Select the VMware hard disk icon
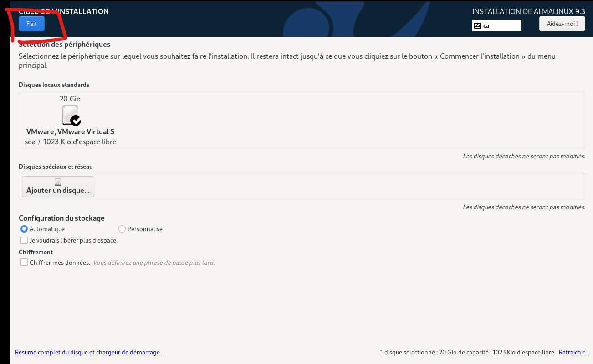This screenshot has width=593, height=364. pos(70,115)
